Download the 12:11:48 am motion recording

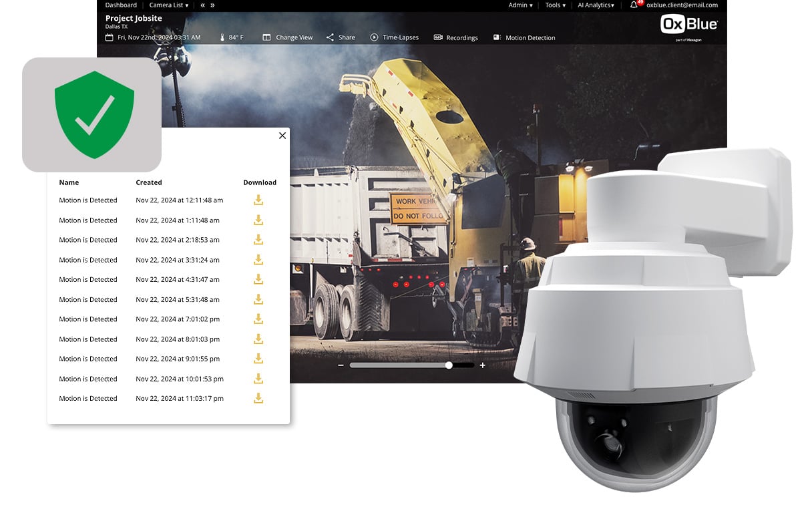(x=258, y=200)
